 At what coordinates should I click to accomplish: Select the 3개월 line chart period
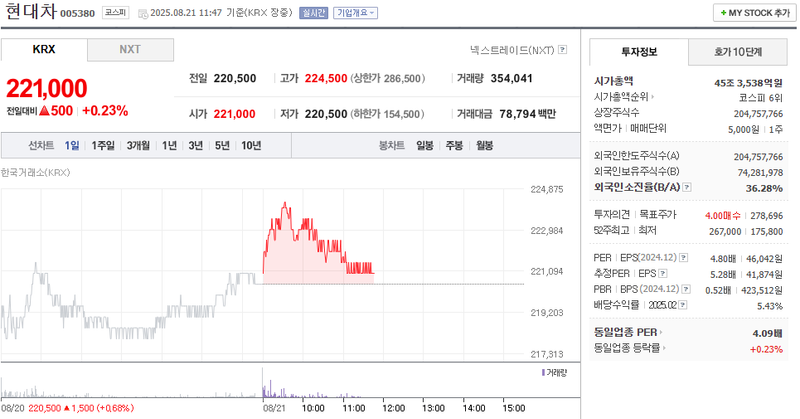pyautogui.click(x=138, y=145)
